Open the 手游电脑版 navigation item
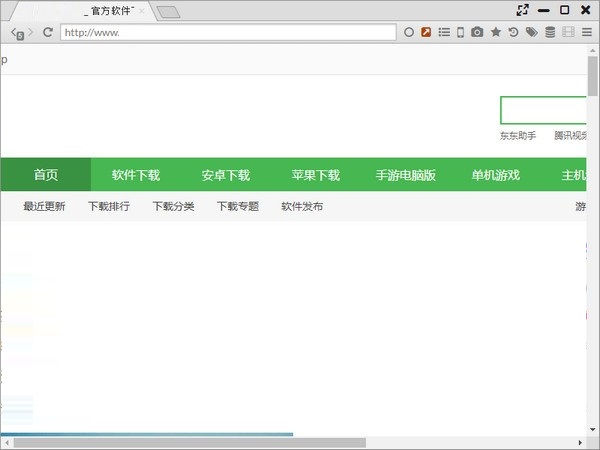The width and height of the screenshot is (600, 450). (406, 175)
